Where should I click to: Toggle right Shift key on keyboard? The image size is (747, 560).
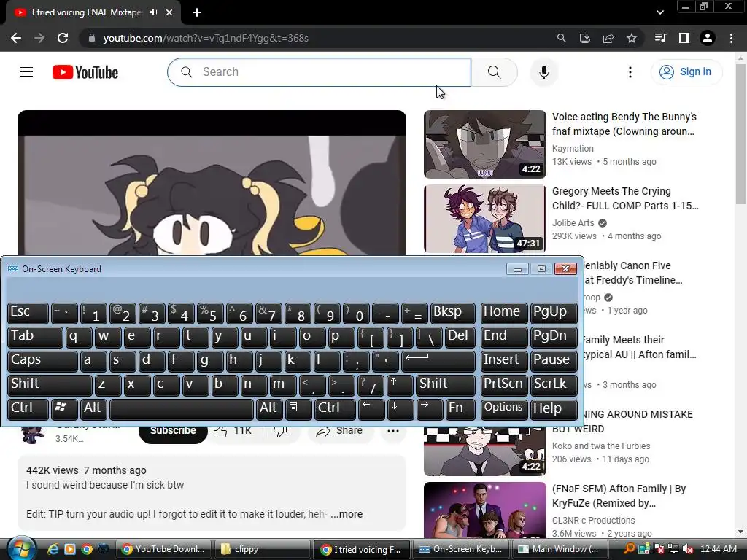[445, 385]
